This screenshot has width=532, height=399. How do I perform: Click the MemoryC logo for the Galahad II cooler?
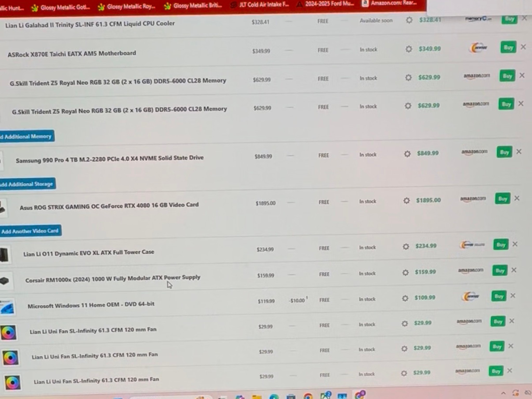(478, 19)
